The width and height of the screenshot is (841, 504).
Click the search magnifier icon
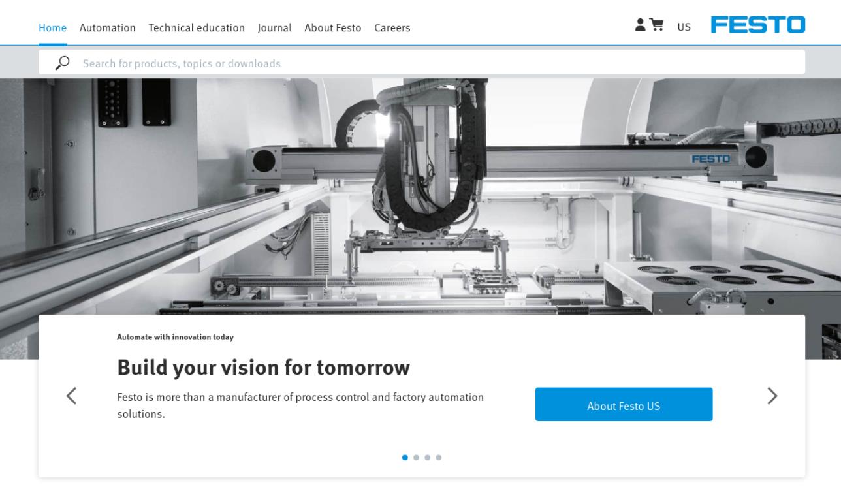63,62
